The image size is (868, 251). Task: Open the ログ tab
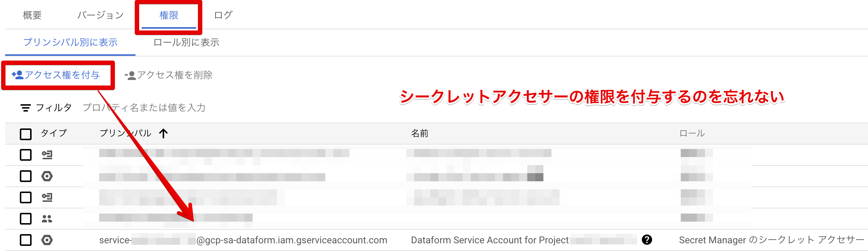point(223,15)
